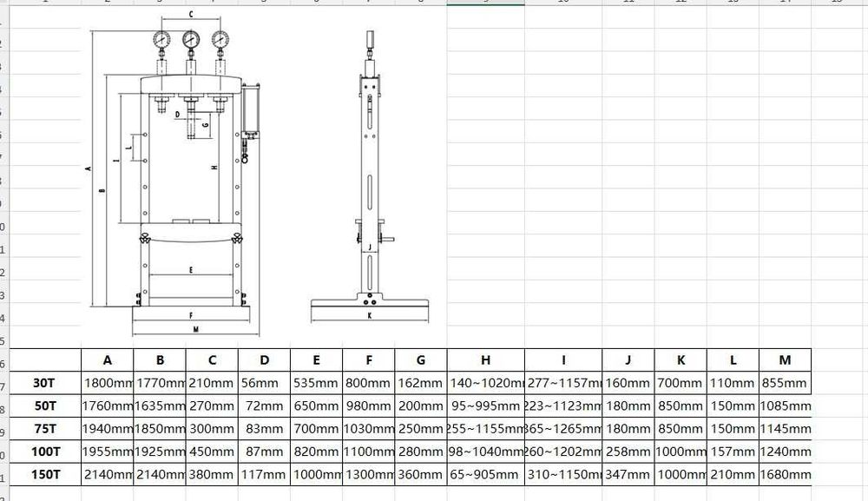The height and width of the screenshot is (501, 868).
Task: Click the 30T row H cell '140~1020'
Action: coord(486,383)
